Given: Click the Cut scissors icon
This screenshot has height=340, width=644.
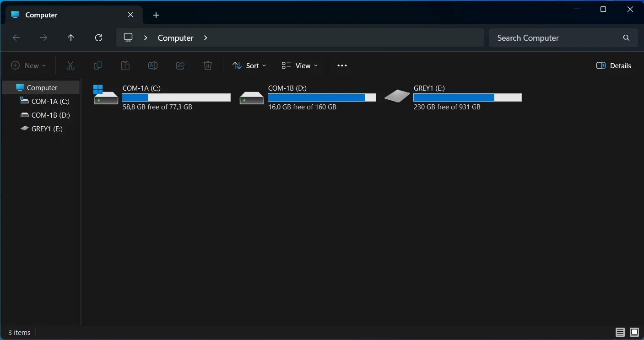Looking at the screenshot, I should [70, 65].
